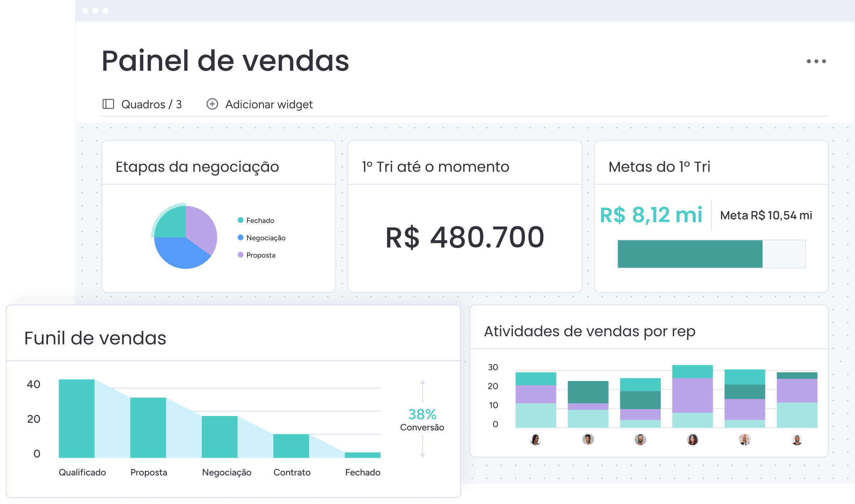Click the Atividades de vendas por rep title
The image size is (855, 504).
pyautogui.click(x=590, y=332)
